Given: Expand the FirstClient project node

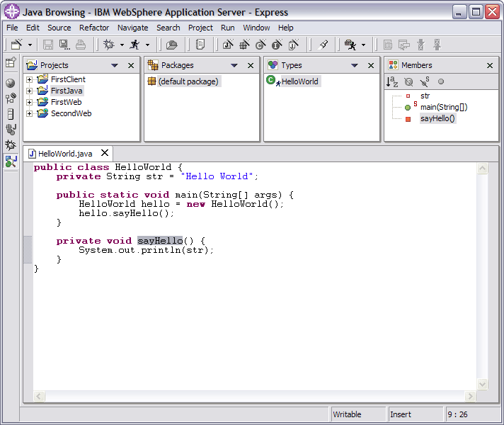Looking at the screenshot, I should point(29,79).
